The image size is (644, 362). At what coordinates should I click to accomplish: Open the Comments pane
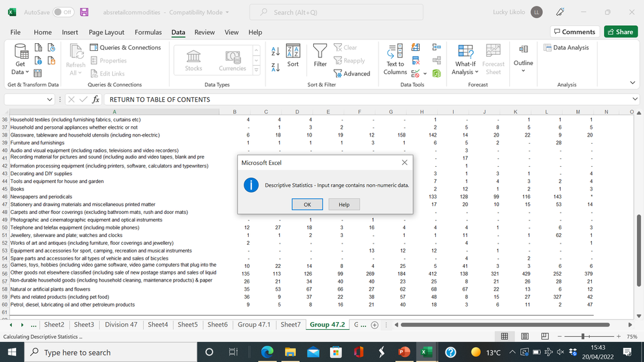point(575,32)
